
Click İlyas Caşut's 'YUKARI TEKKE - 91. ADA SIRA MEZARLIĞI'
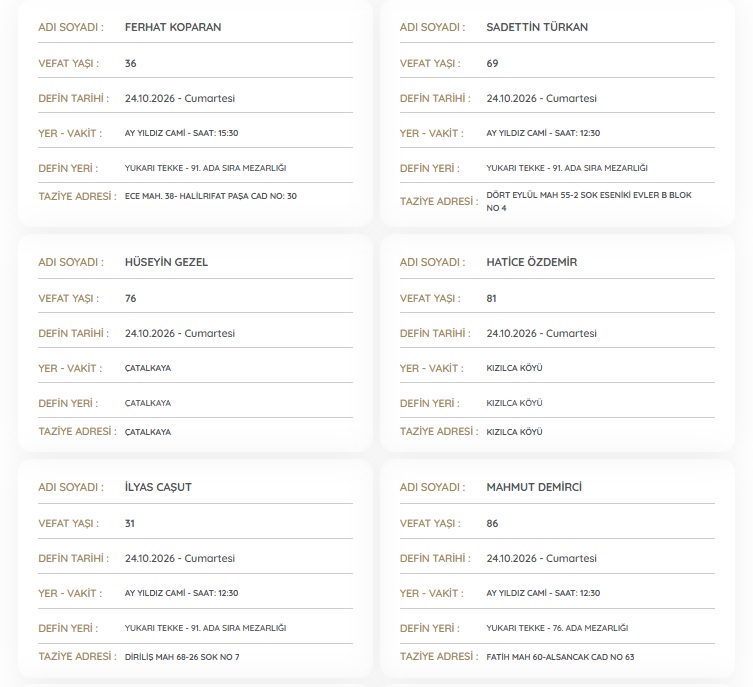click(206, 628)
